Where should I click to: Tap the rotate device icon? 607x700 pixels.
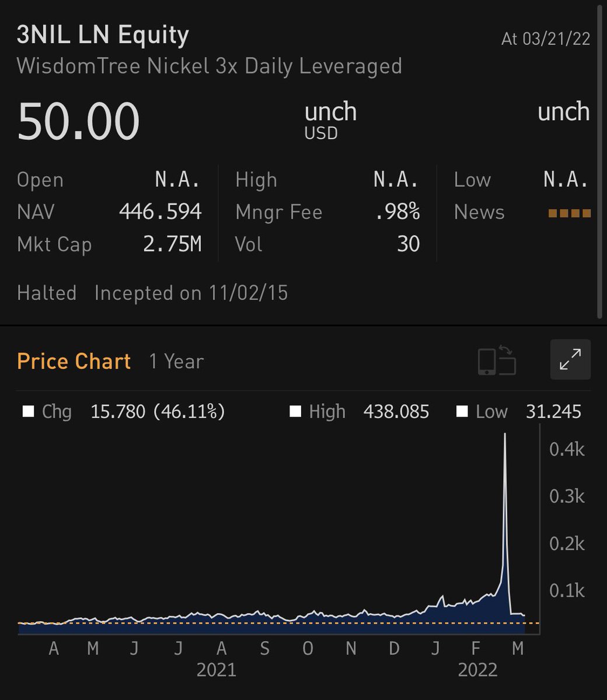pos(497,360)
